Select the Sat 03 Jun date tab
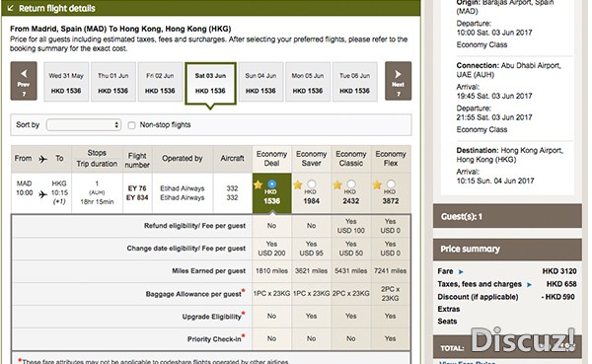592x364 pixels. click(x=210, y=84)
